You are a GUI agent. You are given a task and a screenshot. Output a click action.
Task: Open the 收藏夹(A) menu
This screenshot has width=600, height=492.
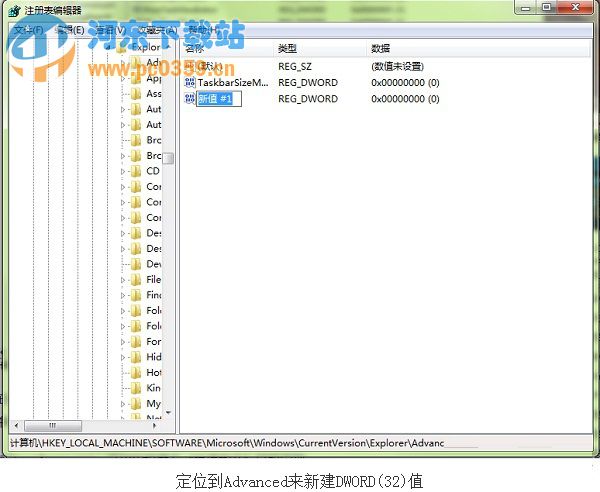157,30
